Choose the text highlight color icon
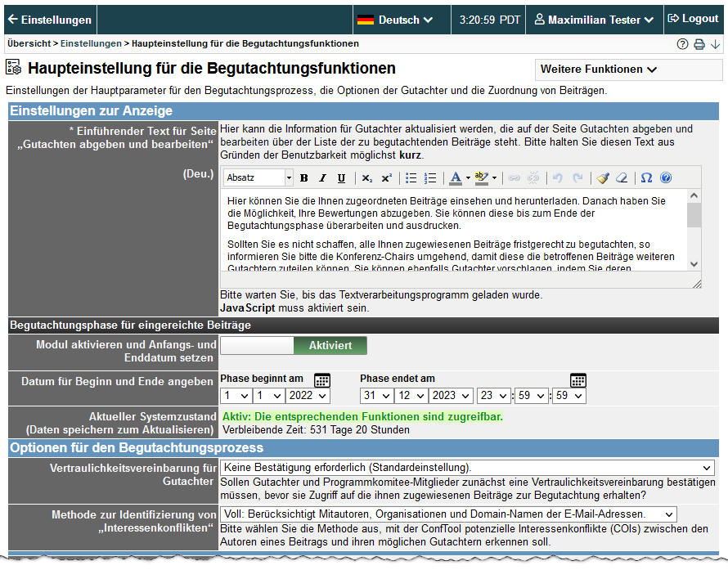728x570 pixels. (482, 177)
